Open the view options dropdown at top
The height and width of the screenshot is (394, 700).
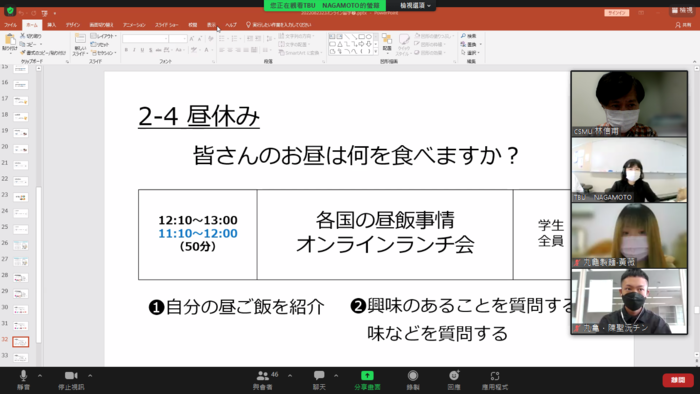point(415,5)
